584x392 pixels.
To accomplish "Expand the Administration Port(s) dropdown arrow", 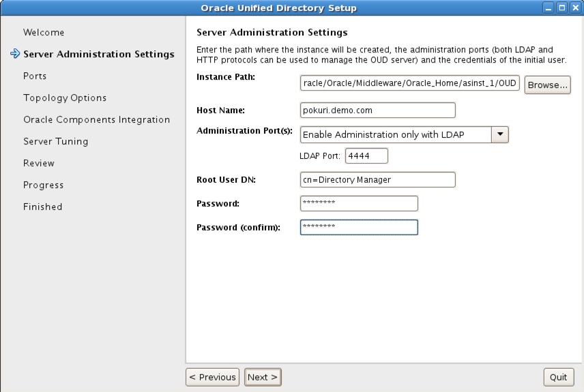I will point(500,134).
